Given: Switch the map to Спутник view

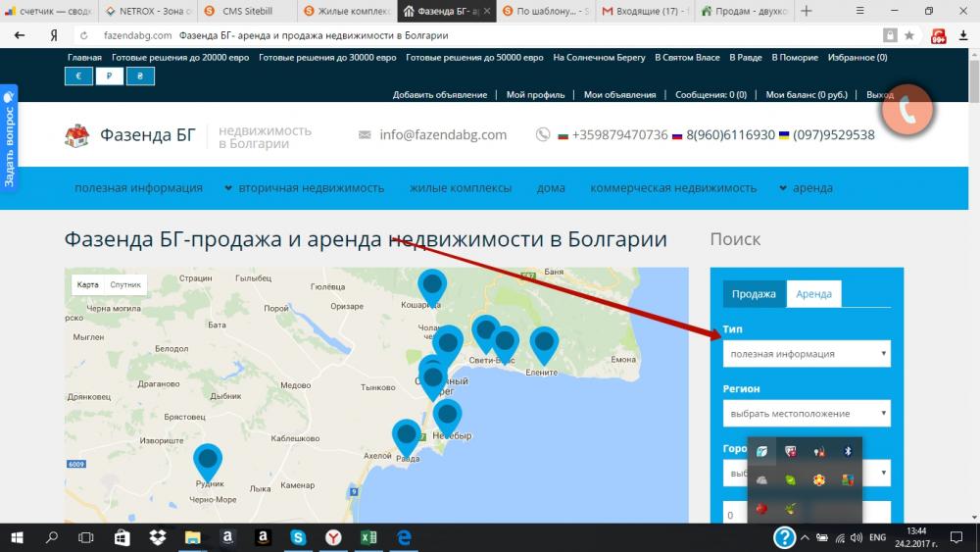Looking at the screenshot, I should 125,285.
